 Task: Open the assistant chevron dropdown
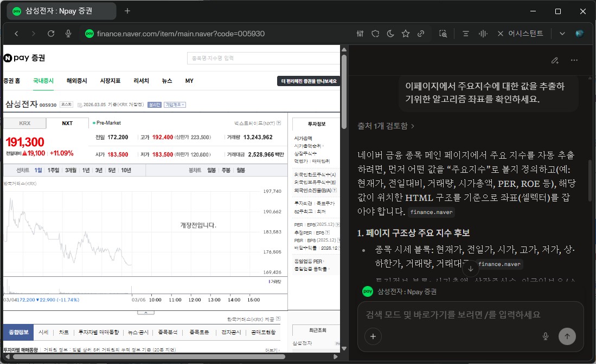[x=562, y=33]
